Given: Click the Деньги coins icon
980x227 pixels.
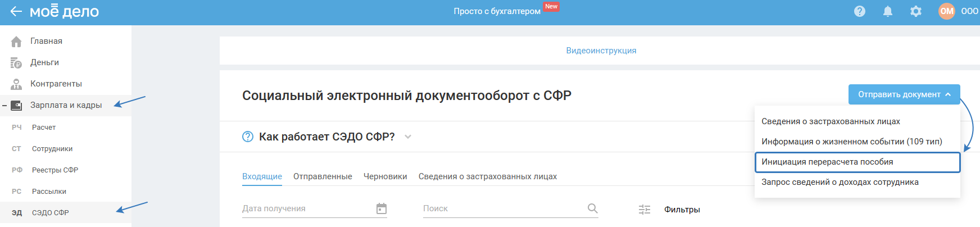Looking at the screenshot, I should (16, 63).
